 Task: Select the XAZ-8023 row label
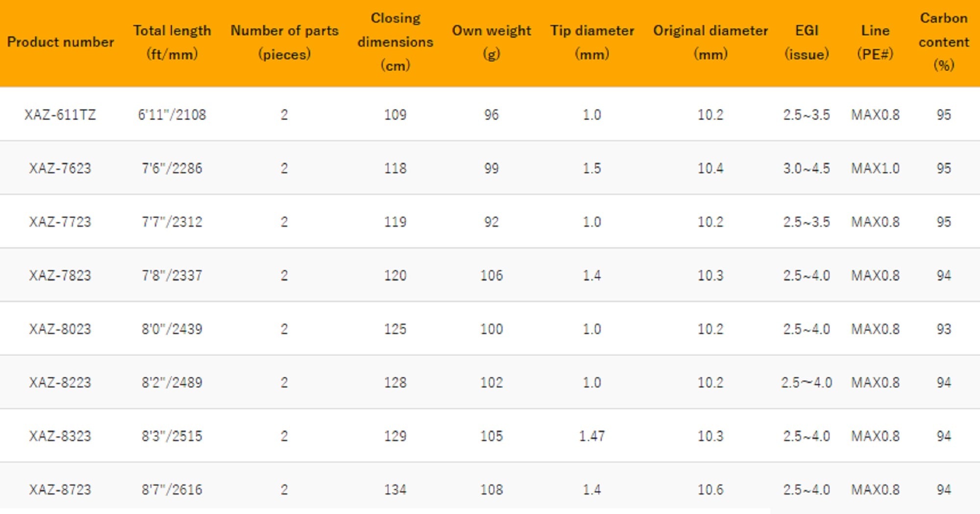tap(60, 329)
